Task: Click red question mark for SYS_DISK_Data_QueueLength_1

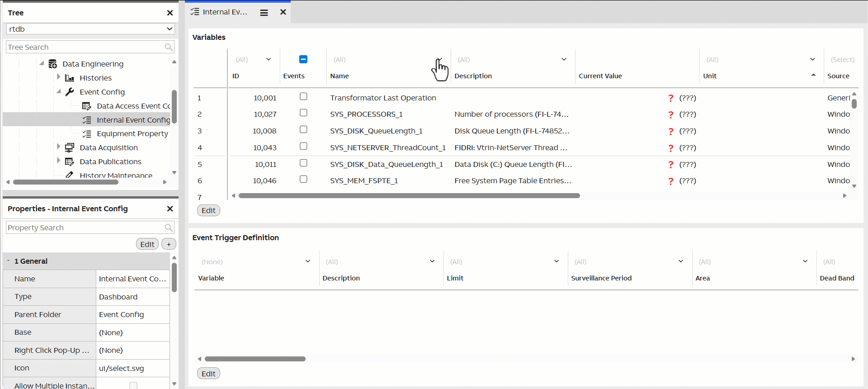Action: (671, 165)
